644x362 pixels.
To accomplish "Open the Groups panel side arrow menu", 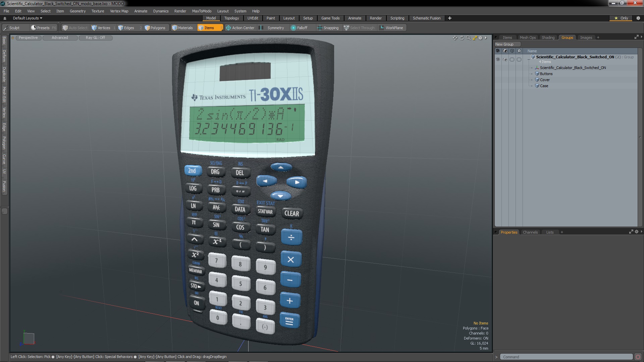I will 641,37.
